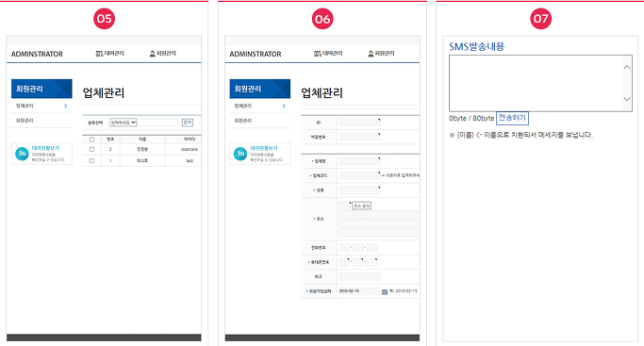Click the SMS text area scroll up arrow
Viewport: 644px width, 346px height.
pyautogui.click(x=627, y=67)
